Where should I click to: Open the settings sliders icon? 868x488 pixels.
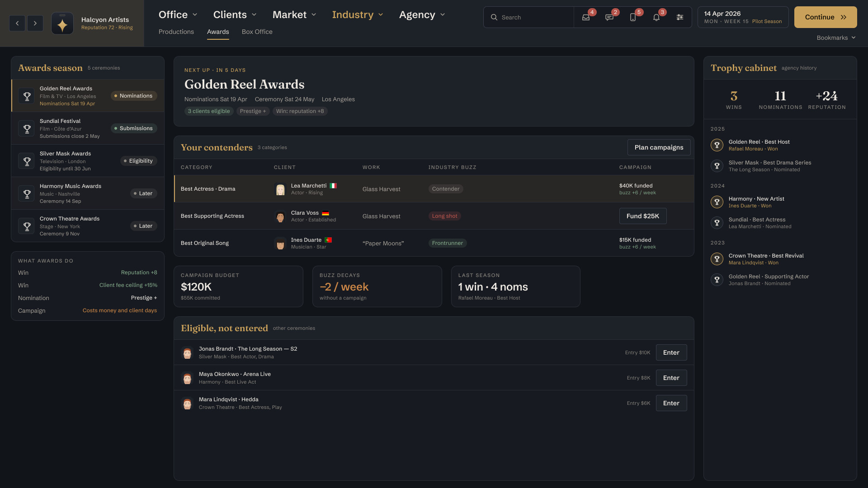(680, 17)
